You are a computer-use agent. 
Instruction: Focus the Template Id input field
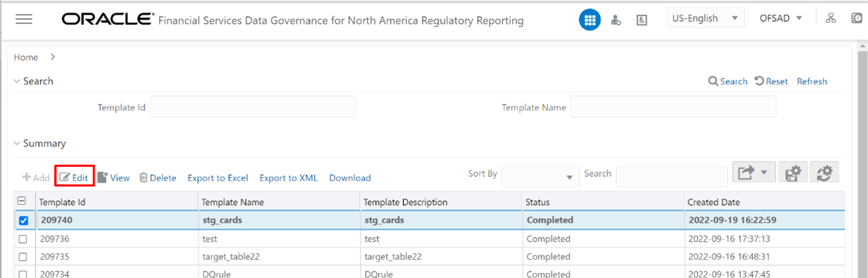tap(253, 107)
